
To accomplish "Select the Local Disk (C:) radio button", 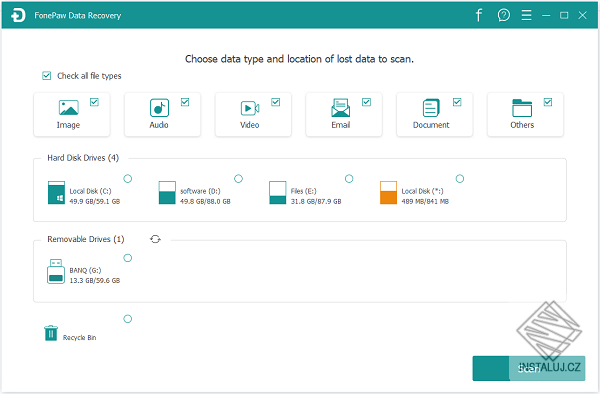I will [128, 179].
